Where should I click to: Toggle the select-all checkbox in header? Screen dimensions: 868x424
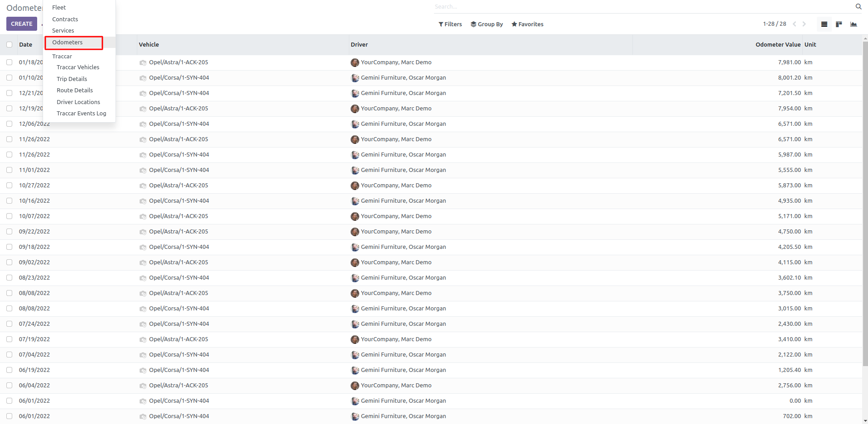pyautogui.click(x=10, y=45)
